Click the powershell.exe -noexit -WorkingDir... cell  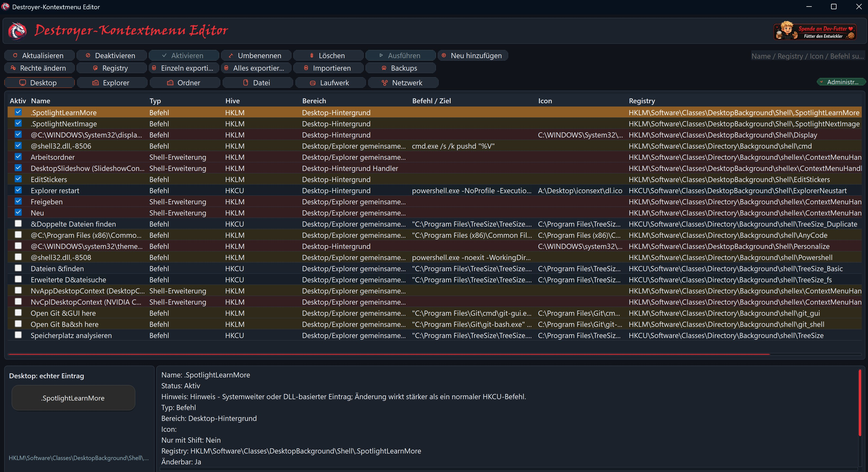point(471,257)
